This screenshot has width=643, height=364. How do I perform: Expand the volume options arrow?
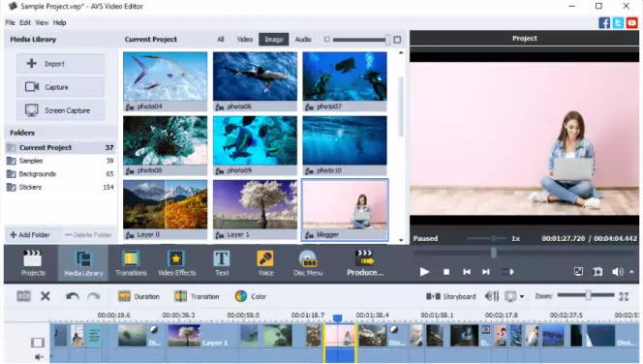[x=631, y=272]
